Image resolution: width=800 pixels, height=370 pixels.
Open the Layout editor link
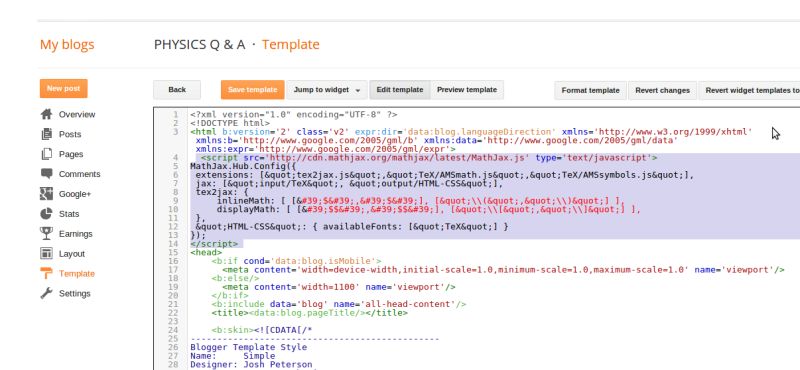tap(72, 254)
